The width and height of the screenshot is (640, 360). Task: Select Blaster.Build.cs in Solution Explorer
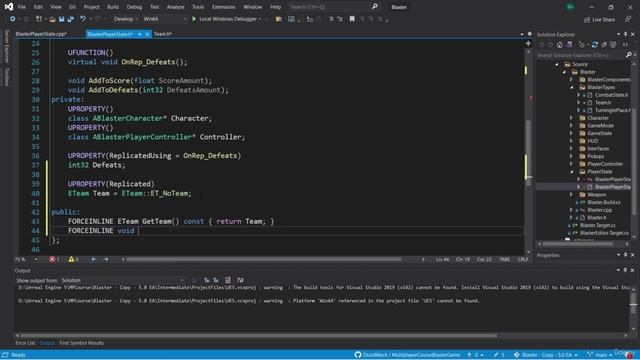[x=604, y=202]
